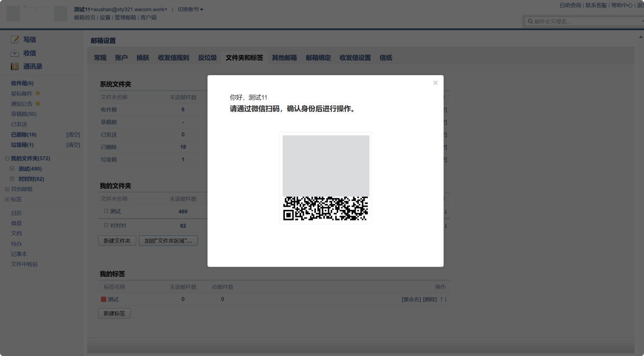This screenshot has height=356, width=644.
Task: Open the 邮箱绑定 settings tab
Action: tap(318, 58)
